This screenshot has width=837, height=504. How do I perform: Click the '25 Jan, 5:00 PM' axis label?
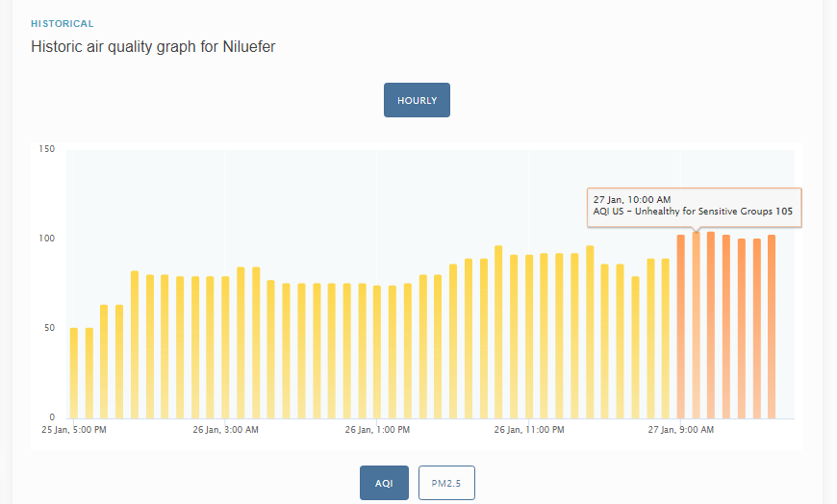click(x=74, y=430)
